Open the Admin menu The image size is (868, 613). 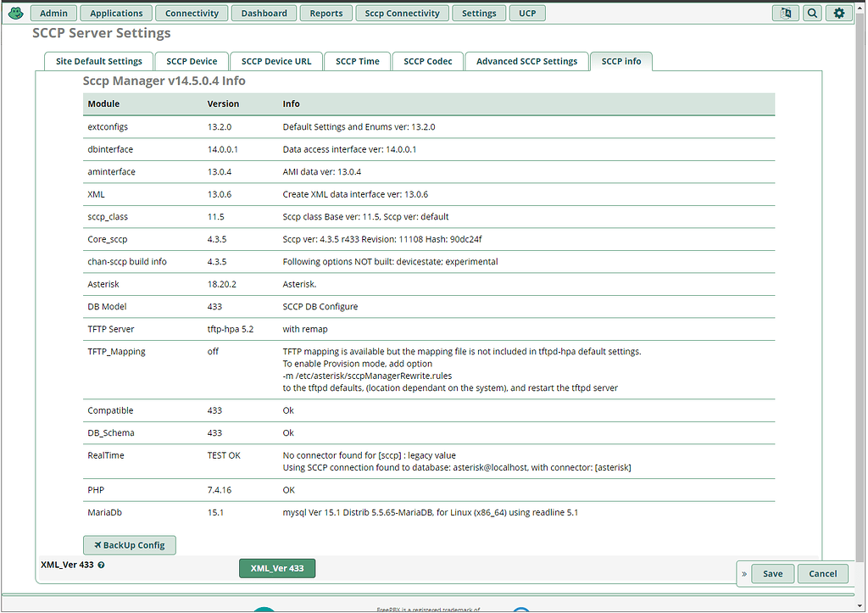coord(53,13)
